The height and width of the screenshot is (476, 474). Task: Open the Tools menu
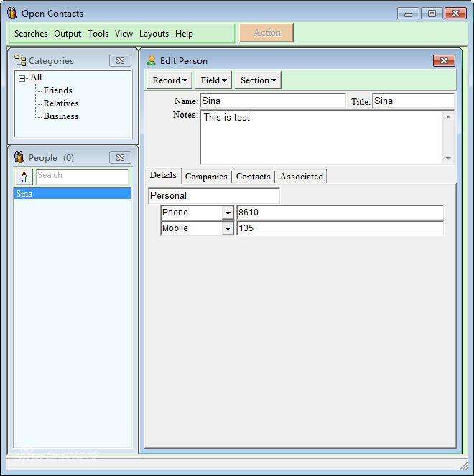98,34
